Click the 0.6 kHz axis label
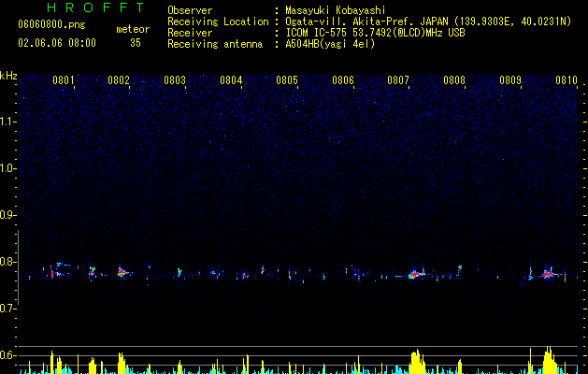 pyautogui.click(x=8, y=355)
